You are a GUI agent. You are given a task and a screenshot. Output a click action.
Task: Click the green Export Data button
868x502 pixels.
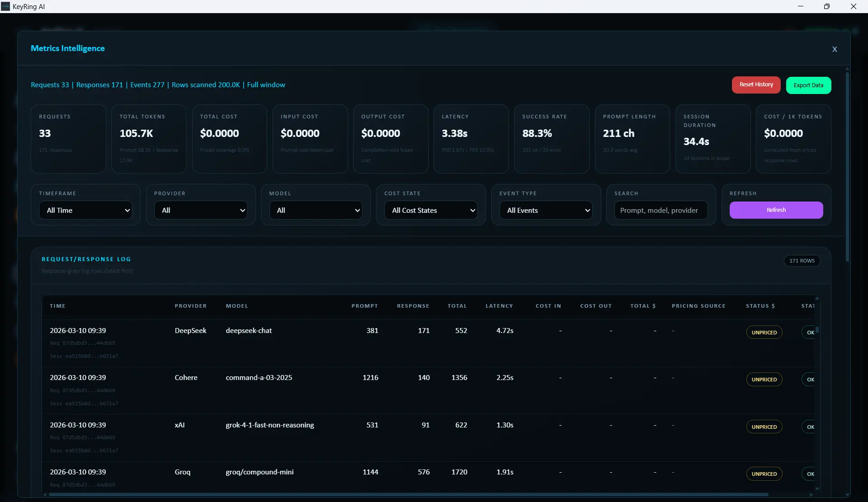tap(808, 85)
